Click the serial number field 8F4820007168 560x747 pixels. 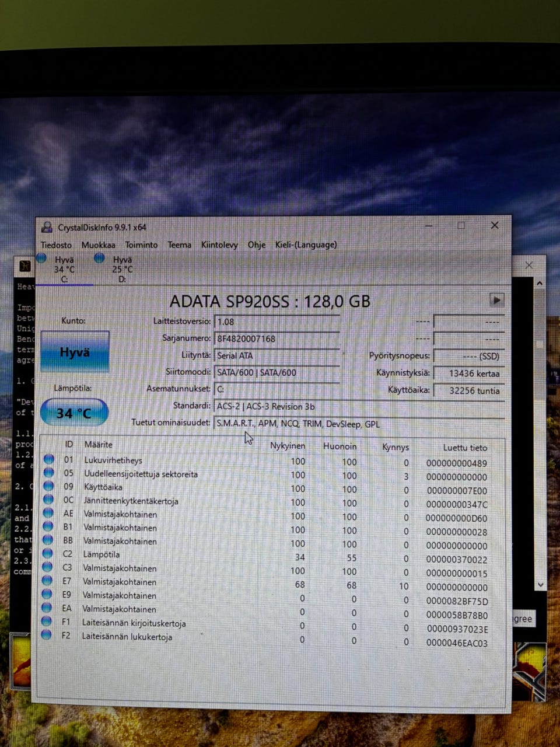pyautogui.click(x=277, y=338)
